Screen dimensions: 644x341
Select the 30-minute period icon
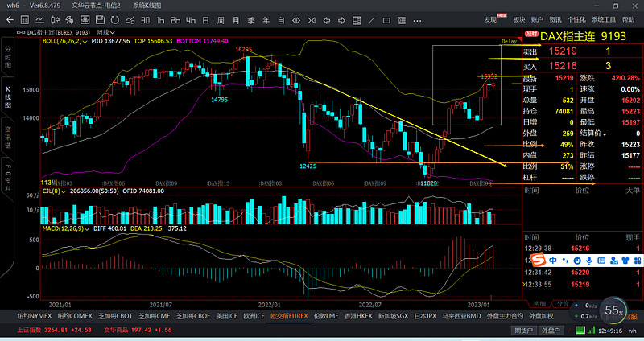[x=146, y=20]
